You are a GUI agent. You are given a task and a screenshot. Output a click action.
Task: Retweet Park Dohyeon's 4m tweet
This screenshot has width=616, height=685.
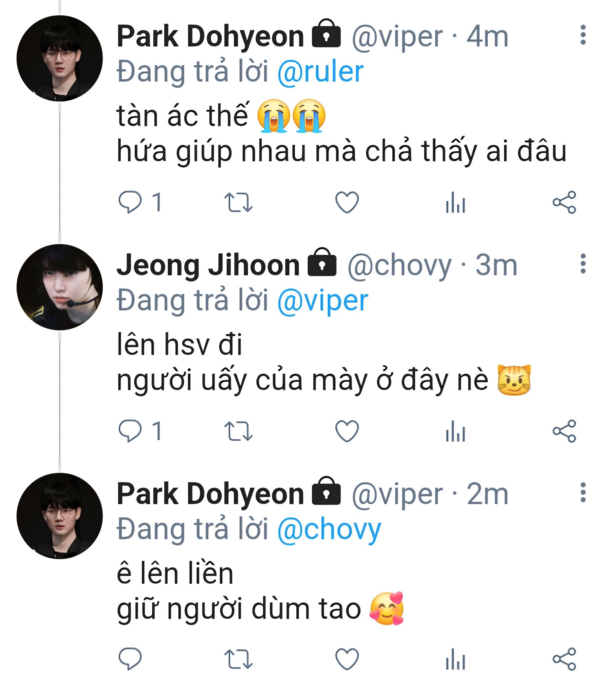238,202
